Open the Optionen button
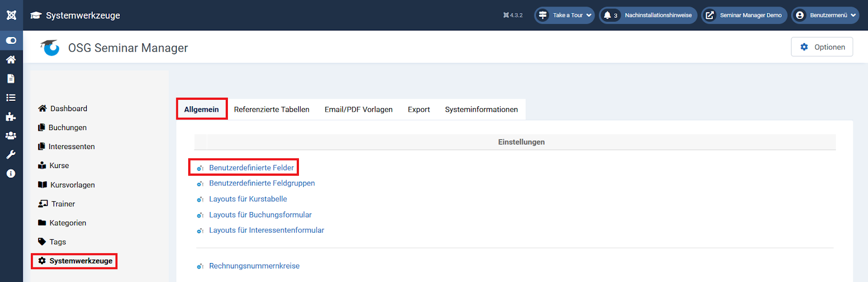868x282 pixels. coord(822,47)
